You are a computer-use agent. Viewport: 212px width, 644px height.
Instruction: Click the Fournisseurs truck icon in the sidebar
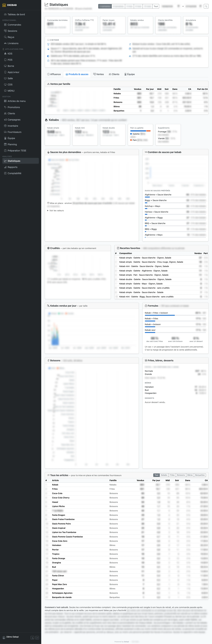pyautogui.click(x=5, y=132)
